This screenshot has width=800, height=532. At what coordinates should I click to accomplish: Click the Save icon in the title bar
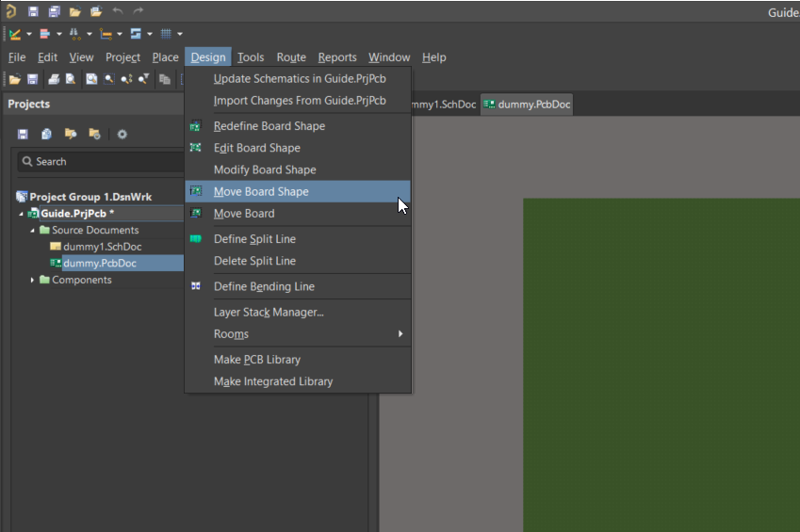tap(33, 11)
